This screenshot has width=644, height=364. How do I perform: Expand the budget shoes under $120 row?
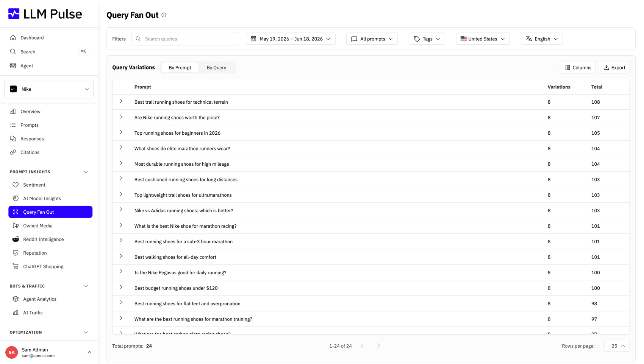point(121,287)
